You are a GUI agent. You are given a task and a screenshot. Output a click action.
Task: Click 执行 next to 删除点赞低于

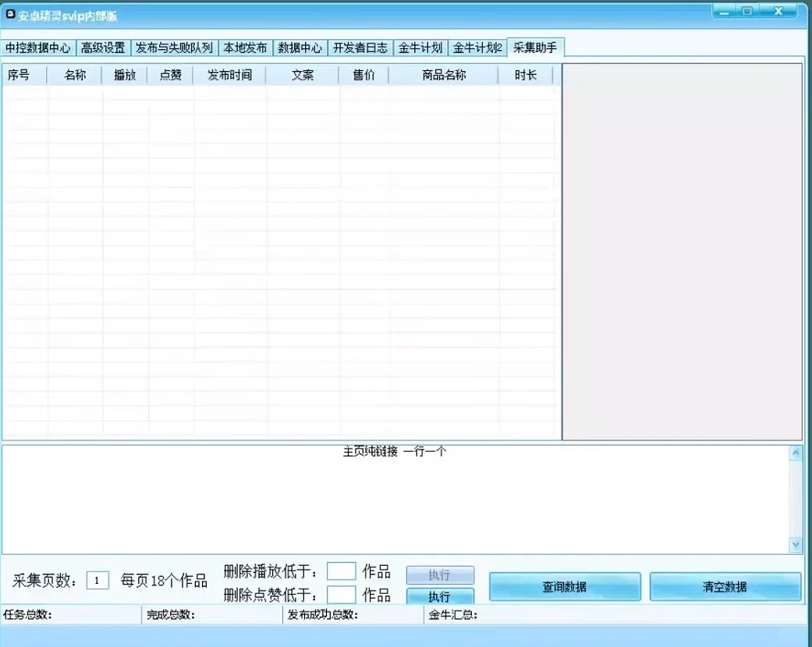click(x=439, y=597)
